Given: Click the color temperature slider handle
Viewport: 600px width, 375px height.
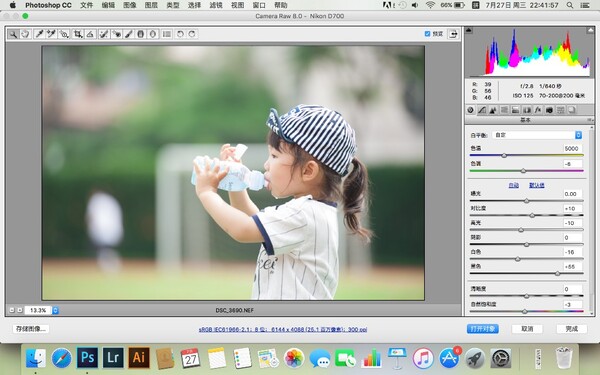Looking at the screenshot, I should click(x=504, y=155).
